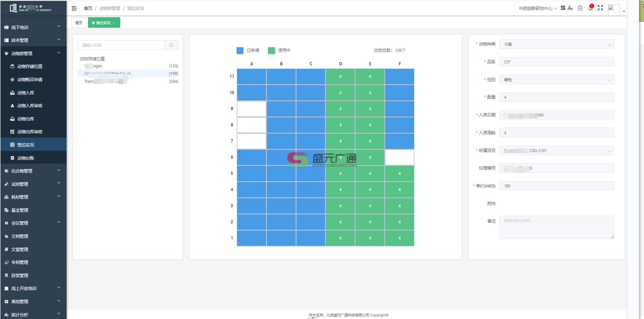644x319 pixels.
Task: Select the empty cage cell at A9
Action: coord(251,109)
